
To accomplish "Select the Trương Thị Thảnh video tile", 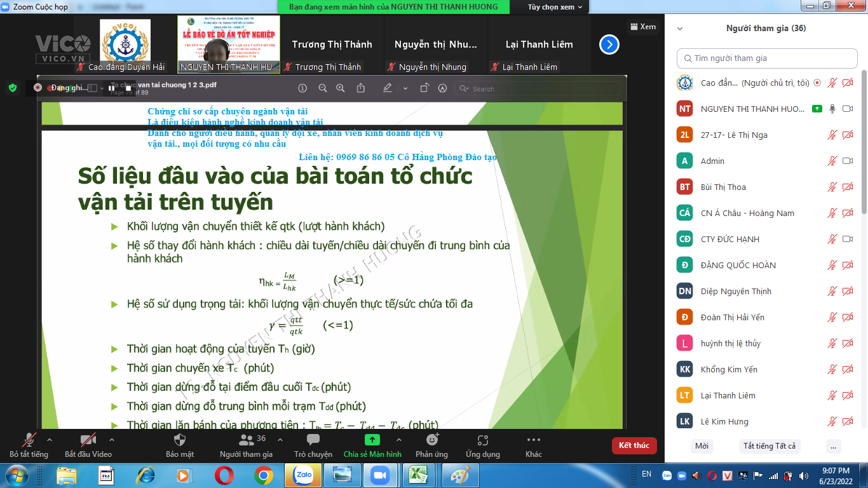I will coord(332,45).
